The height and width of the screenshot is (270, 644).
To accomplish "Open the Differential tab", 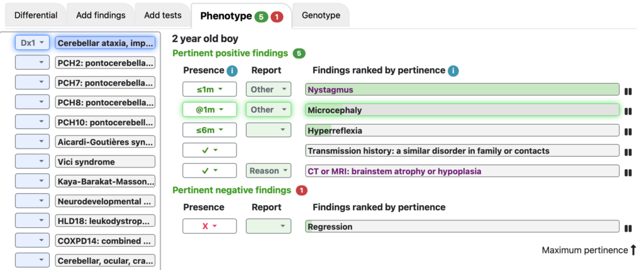I will pos(36,16).
